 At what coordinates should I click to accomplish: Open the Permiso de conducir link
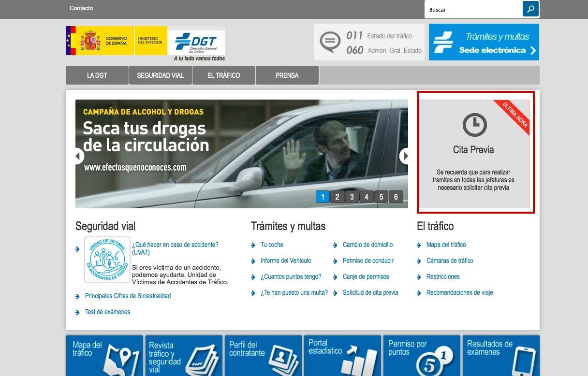pos(368,260)
